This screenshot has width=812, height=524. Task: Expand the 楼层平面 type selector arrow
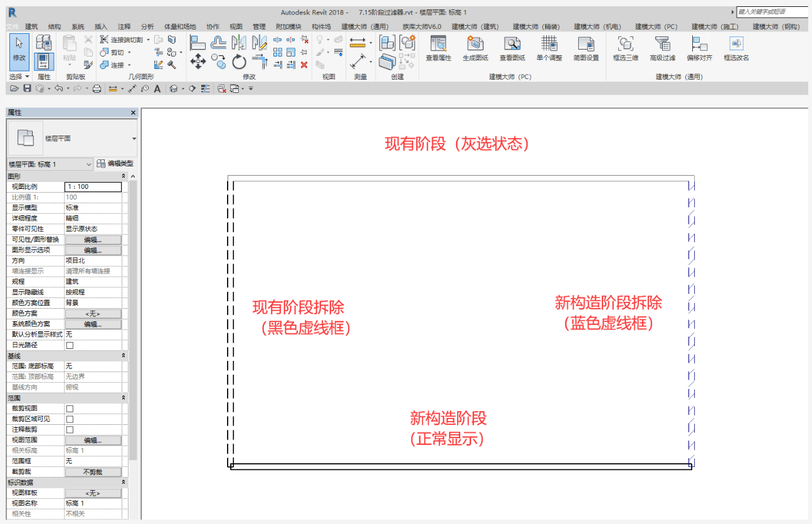[134, 138]
